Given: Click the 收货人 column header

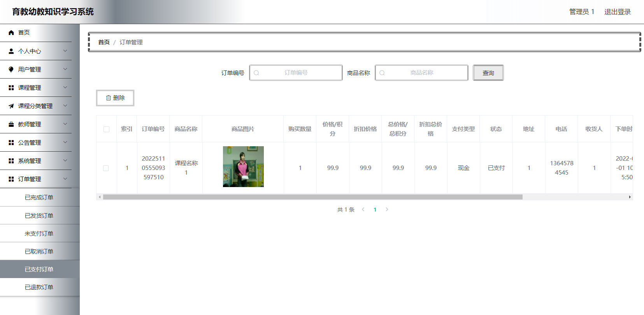Looking at the screenshot, I should tap(594, 129).
